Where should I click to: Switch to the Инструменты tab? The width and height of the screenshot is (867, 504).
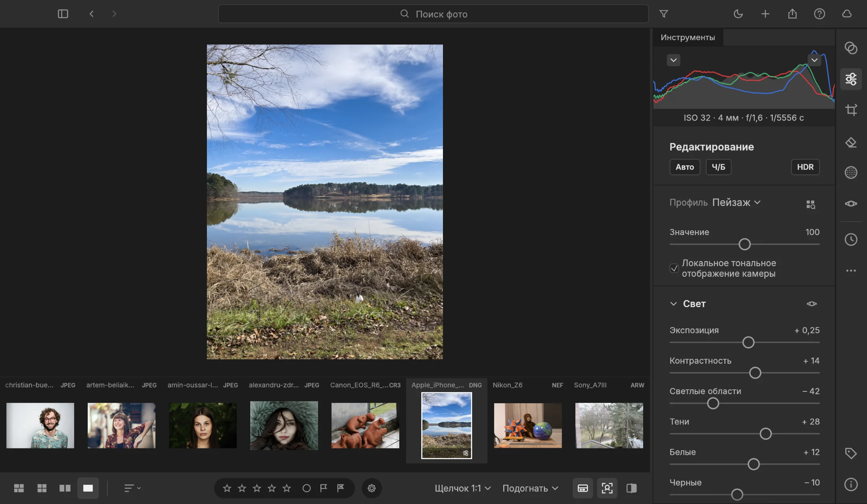click(x=688, y=37)
